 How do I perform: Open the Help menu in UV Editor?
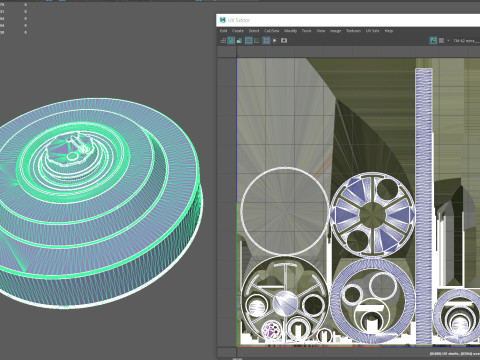pos(389,31)
